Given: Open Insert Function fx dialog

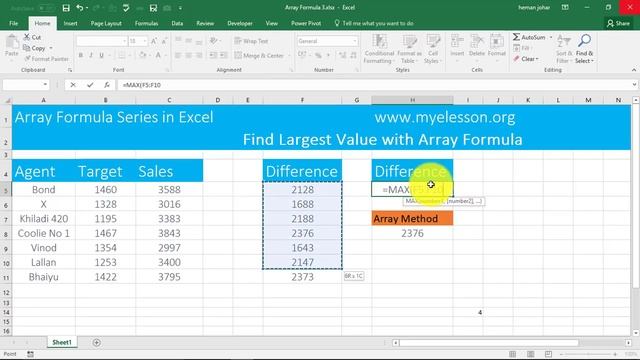Looking at the screenshot, I should tap(107, 85).
